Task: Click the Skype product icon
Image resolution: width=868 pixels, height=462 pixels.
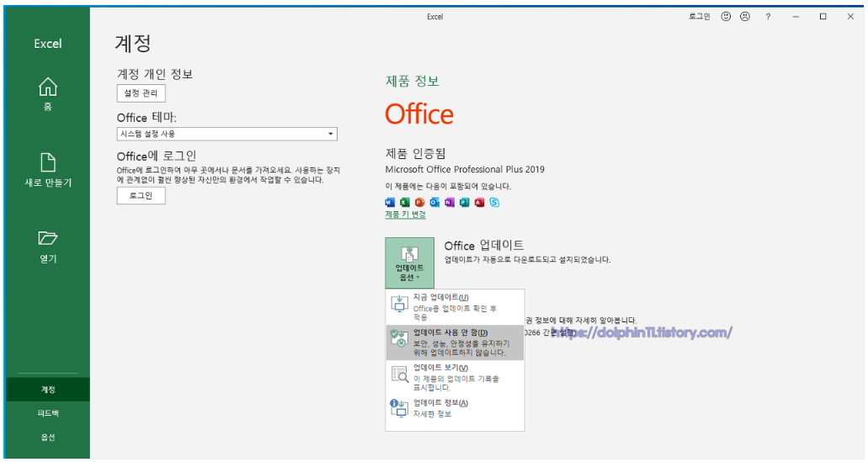Action: (494, 203)
